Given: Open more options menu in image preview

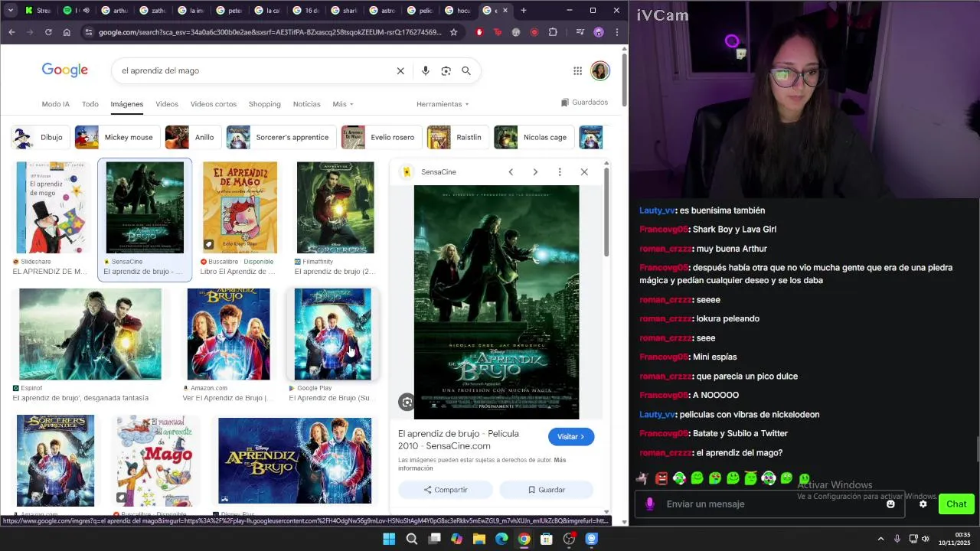Looking at the screenshot, I should (560, 171).
